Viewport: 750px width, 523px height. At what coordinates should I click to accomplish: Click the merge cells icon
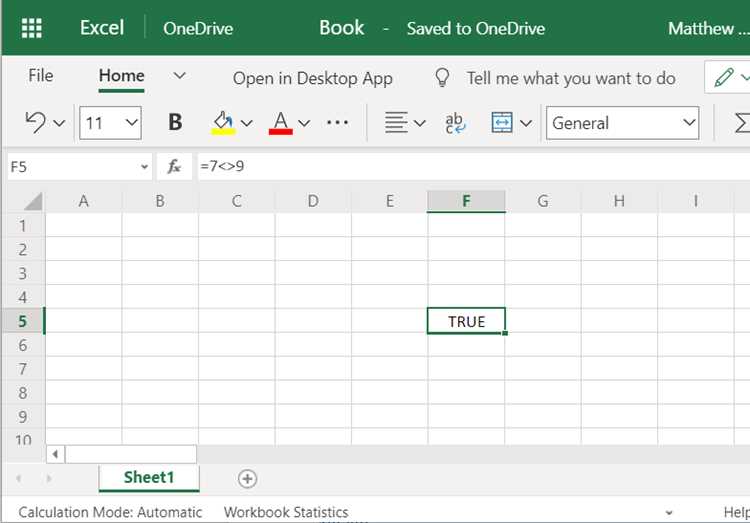coord(502,122)
